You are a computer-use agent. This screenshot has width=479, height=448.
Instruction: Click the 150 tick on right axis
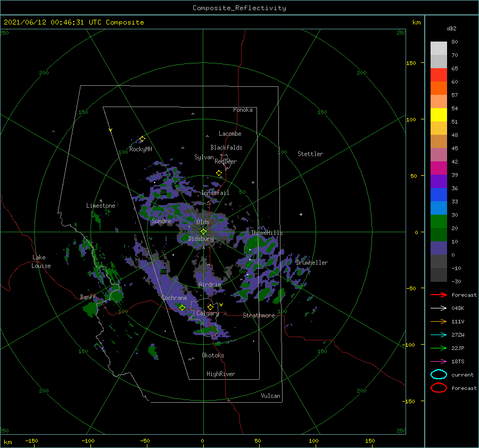click(411, 63)
